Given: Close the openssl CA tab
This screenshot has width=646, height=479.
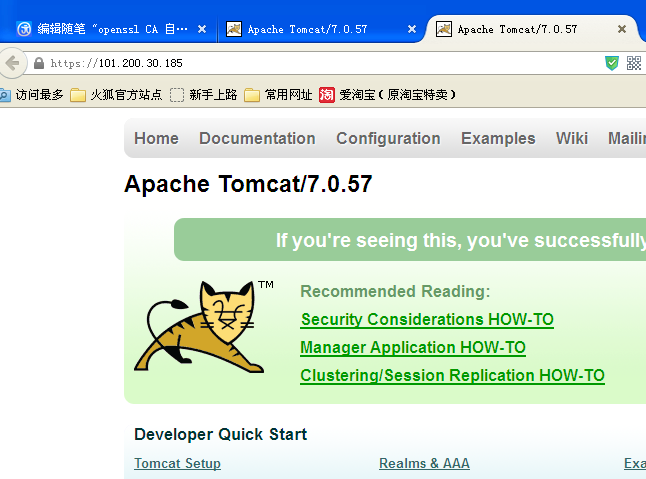Looking at the screenshot, I should pyautogui.click(x=202, y=29).
